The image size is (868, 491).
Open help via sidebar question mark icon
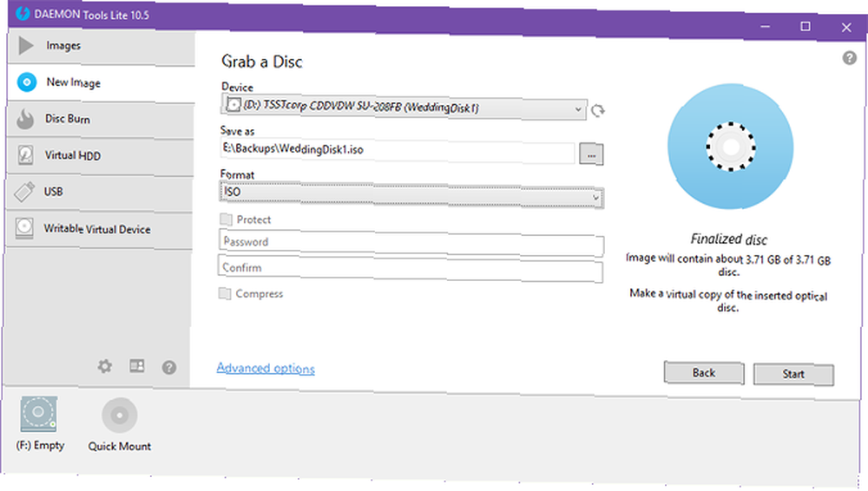[169, 367]
